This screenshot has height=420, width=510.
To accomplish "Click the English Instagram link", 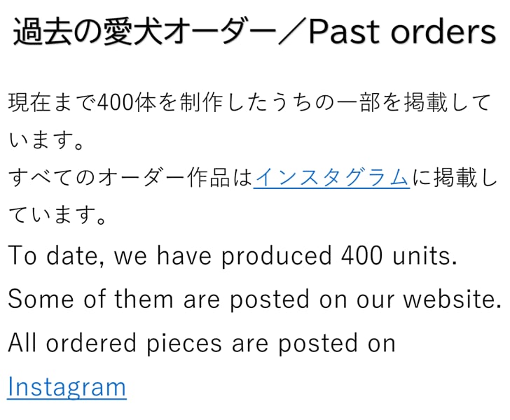I will 67,386.
